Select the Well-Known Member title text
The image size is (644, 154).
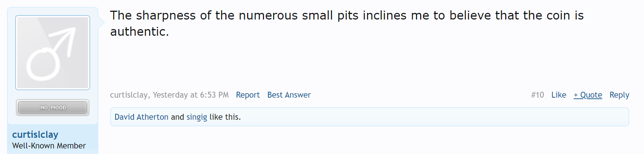point(49,146)
